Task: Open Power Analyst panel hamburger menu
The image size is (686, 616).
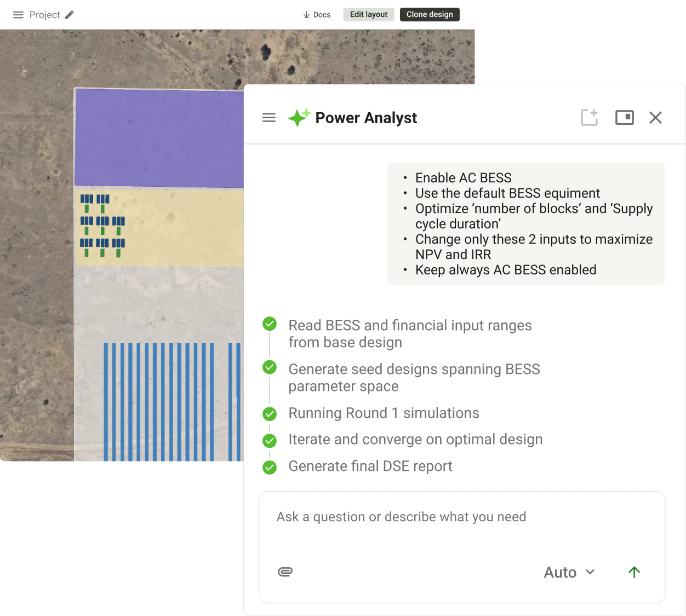Action: click(269, 118)
